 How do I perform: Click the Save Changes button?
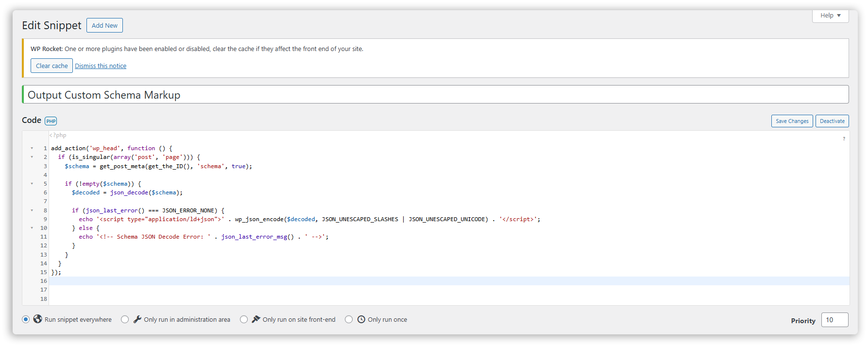[x=792, y=121]
